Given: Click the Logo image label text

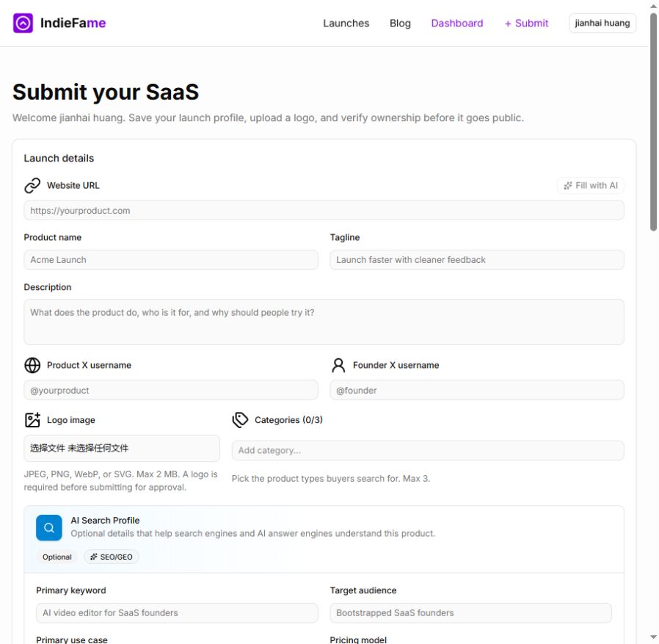Looking at the screenshot, I should coord(71,420).
